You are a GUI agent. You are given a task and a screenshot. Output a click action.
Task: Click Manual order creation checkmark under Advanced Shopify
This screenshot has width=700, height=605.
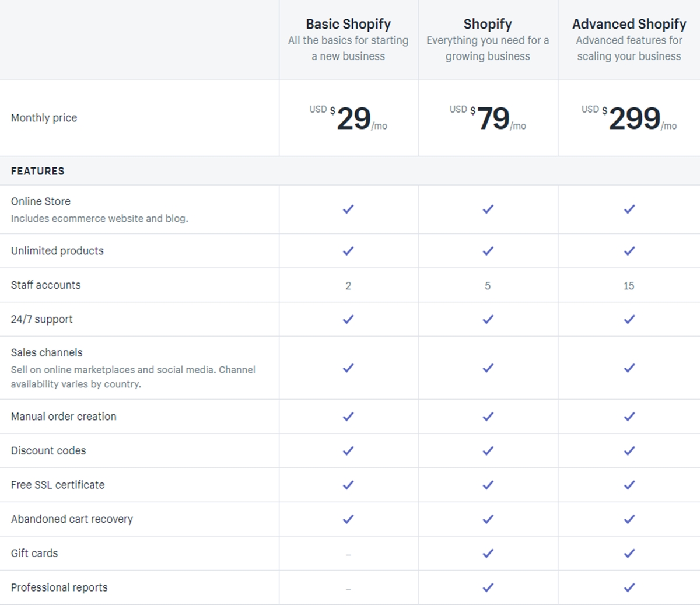coord(629,417)
